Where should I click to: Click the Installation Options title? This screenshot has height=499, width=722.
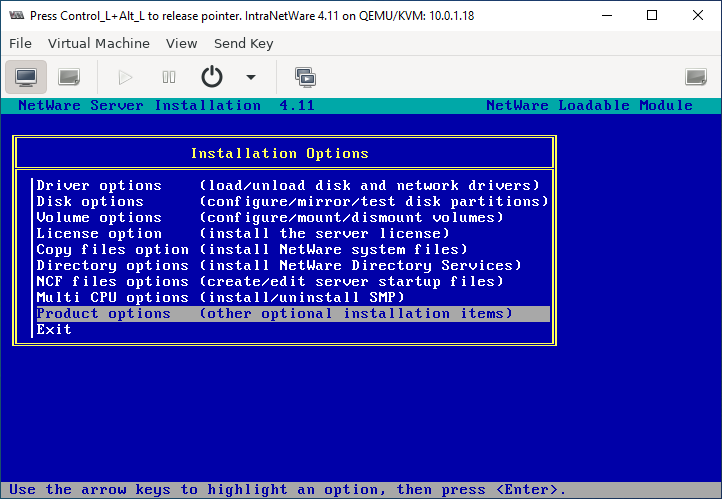pos(280,153)
